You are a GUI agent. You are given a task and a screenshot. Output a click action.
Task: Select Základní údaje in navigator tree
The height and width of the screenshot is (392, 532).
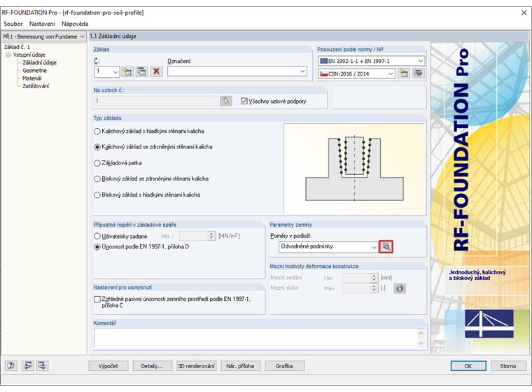[39, 63]
